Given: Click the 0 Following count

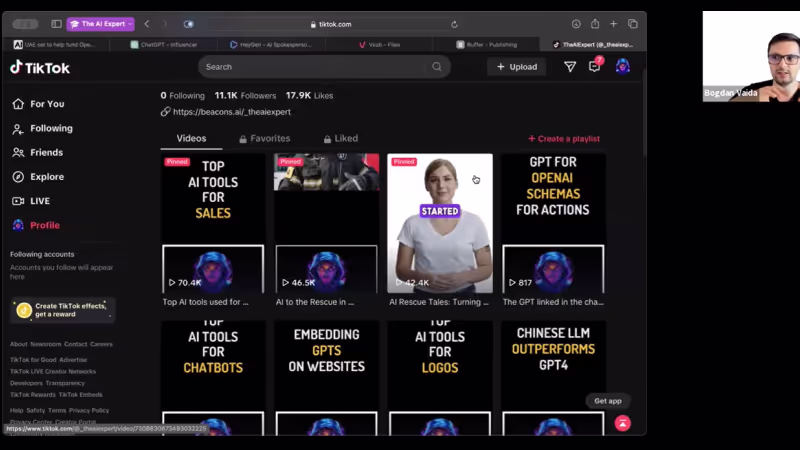Looking at the screenshot, I should tap(182, 95).
